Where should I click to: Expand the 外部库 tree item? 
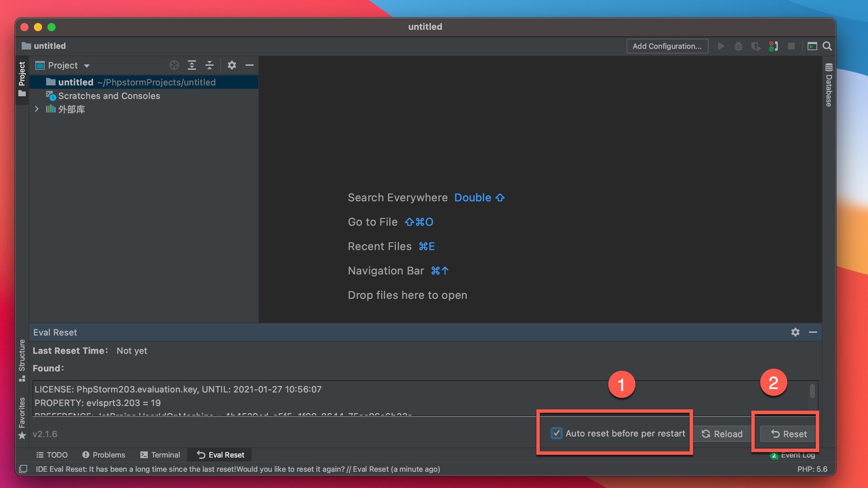pyautogui.click(x=37, y=109)
